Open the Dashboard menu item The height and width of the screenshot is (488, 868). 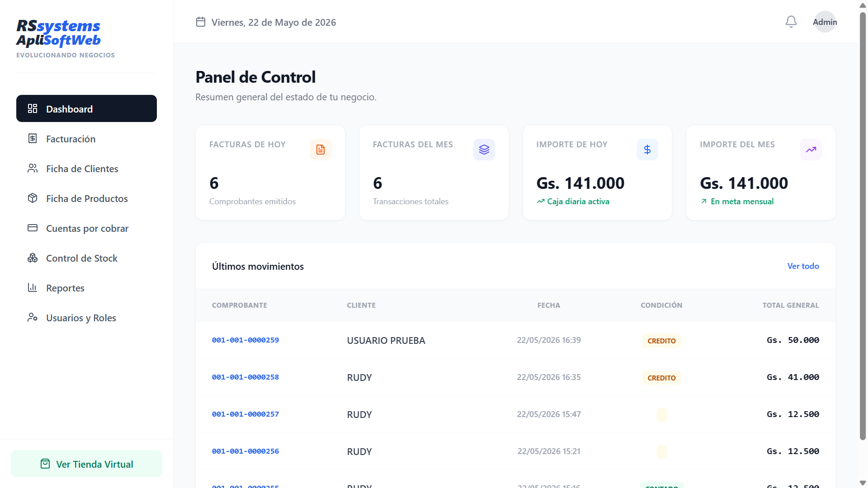(86, 108)
